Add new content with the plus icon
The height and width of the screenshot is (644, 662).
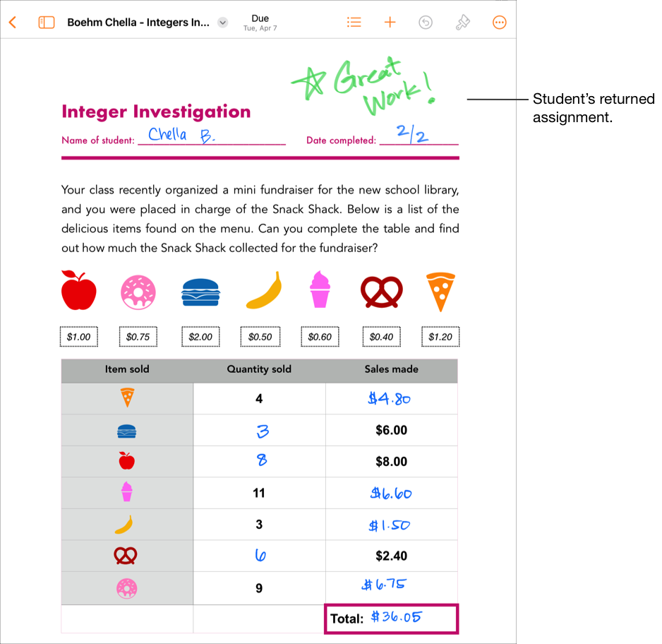tap(390, 22)
